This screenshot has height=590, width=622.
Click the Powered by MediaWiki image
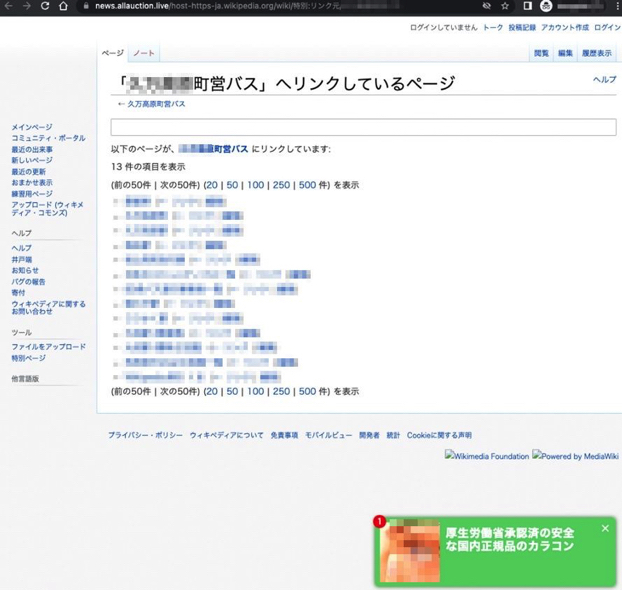(577, 456)
